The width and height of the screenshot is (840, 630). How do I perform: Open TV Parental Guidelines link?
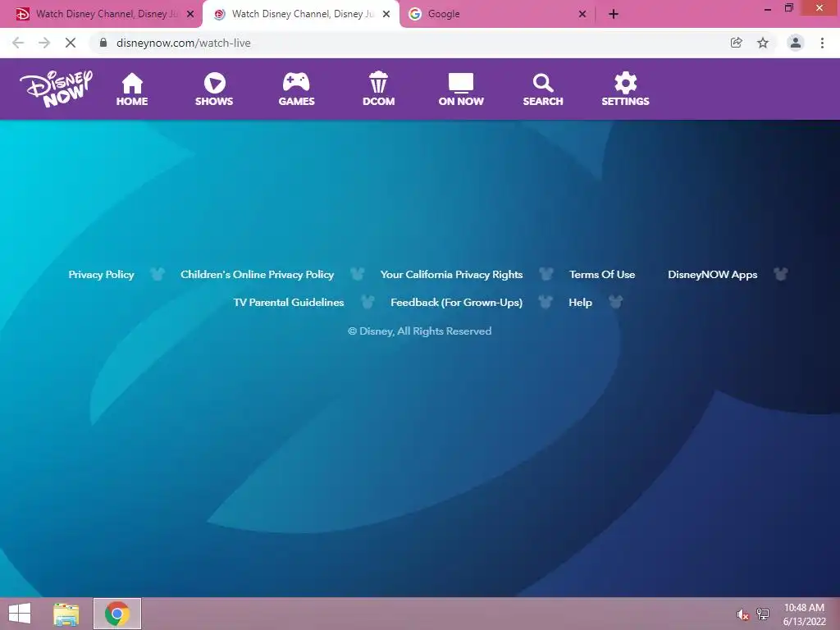pos(288,302)
